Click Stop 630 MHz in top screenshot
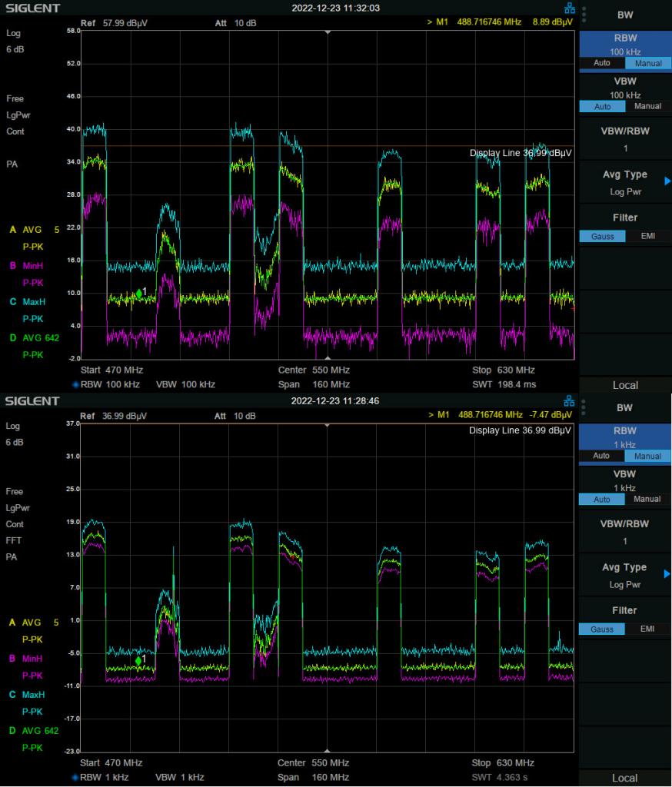This screenshot has width=672, height=787. 504,370
